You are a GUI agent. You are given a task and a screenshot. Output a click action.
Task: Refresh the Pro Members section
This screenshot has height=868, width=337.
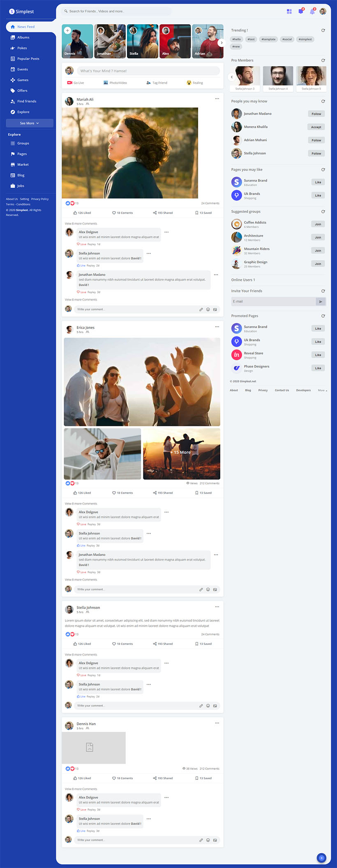[x=323, y=60]
